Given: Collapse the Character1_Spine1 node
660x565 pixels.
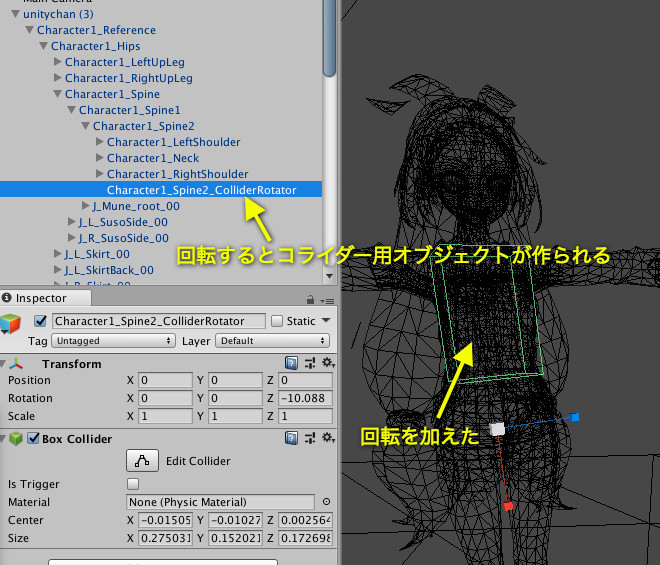Looking at the screenshot, I should [x=72, y=110].
